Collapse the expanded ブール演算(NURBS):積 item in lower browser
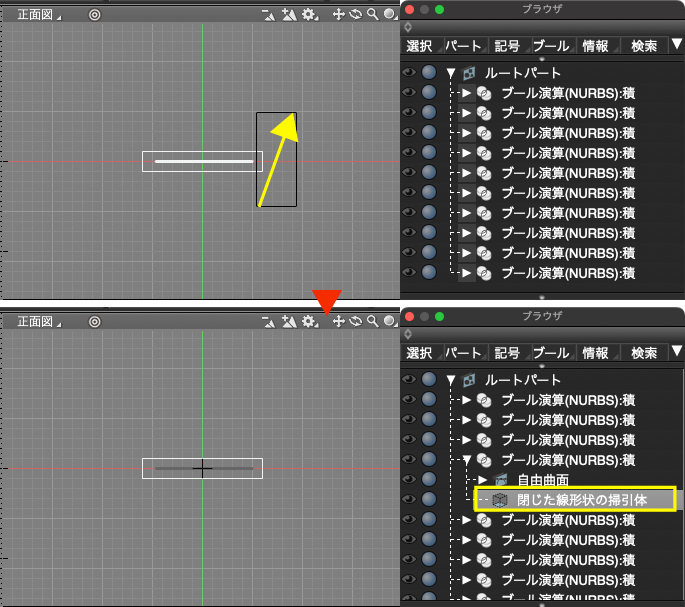The width and height of the screenshot is (685, 607). click(467, 460)
